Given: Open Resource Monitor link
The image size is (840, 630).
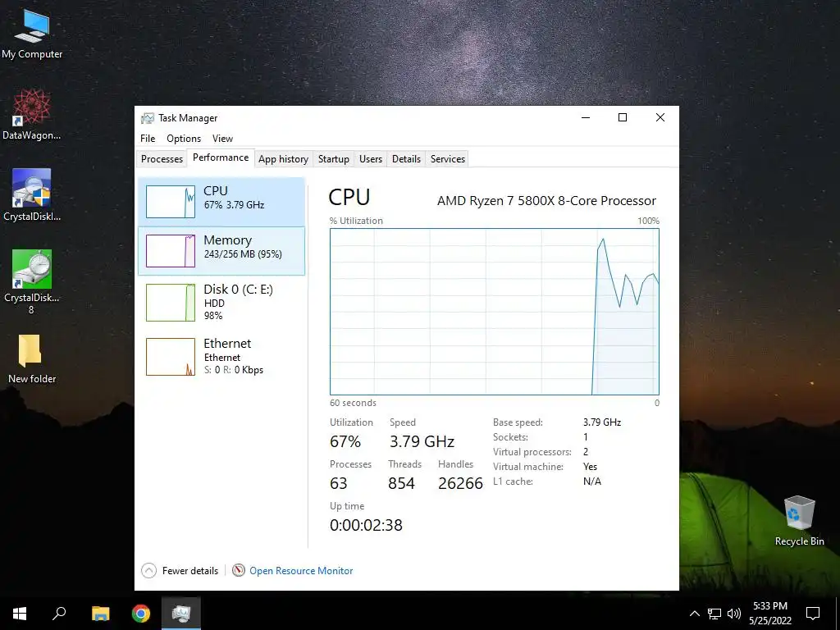Looking at the screenshot, I should [x=301, y=571].
